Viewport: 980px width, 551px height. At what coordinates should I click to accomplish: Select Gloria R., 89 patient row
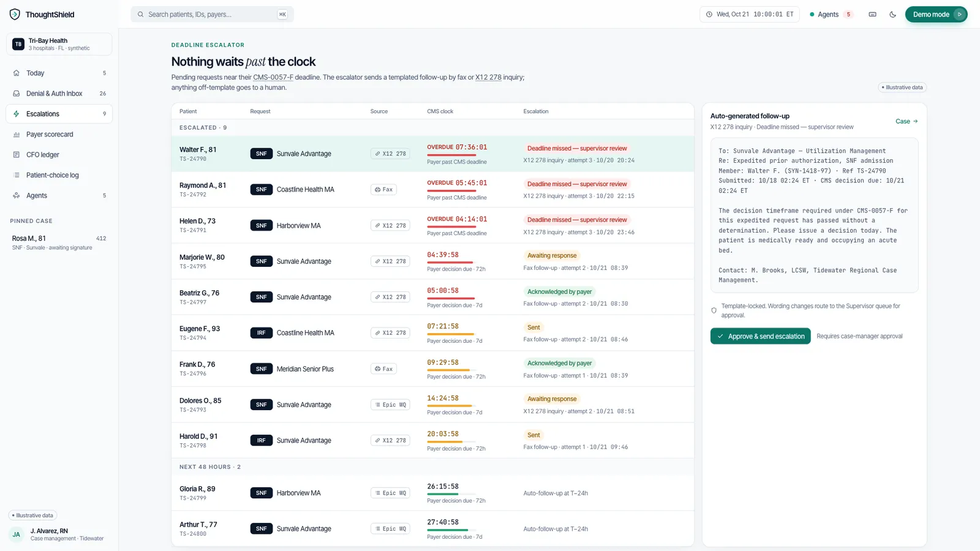tap(432, 493)
